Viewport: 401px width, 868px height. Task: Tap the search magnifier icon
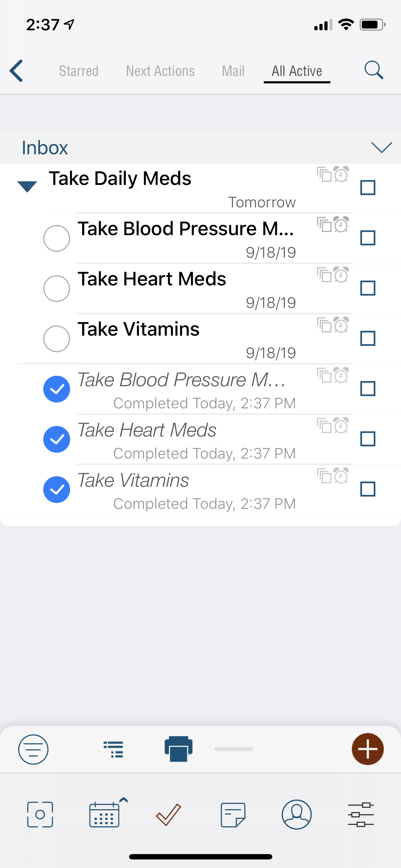(x=374, y=70)
